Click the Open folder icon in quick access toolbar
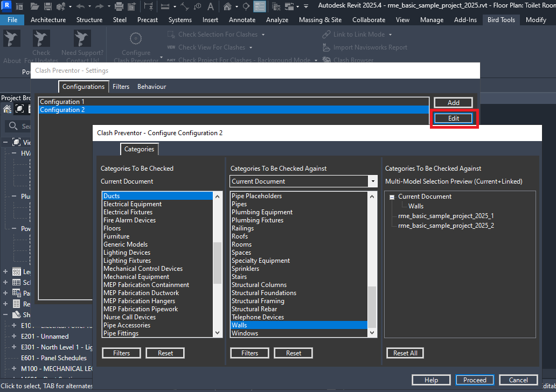The image size is (556, 392). coord(35,6)
